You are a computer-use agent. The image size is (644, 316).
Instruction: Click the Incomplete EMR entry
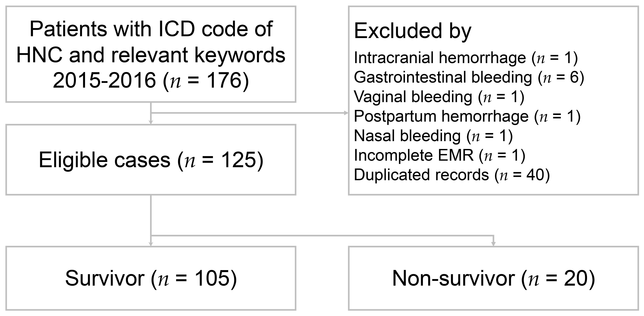coord(440,156)
